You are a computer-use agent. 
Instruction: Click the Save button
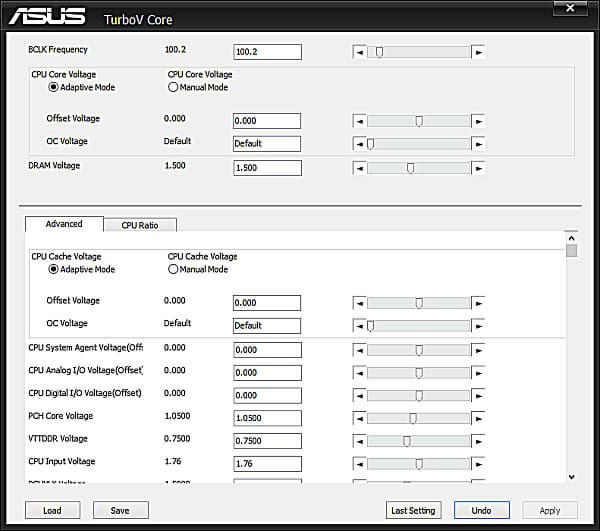(x=120, y=510)
